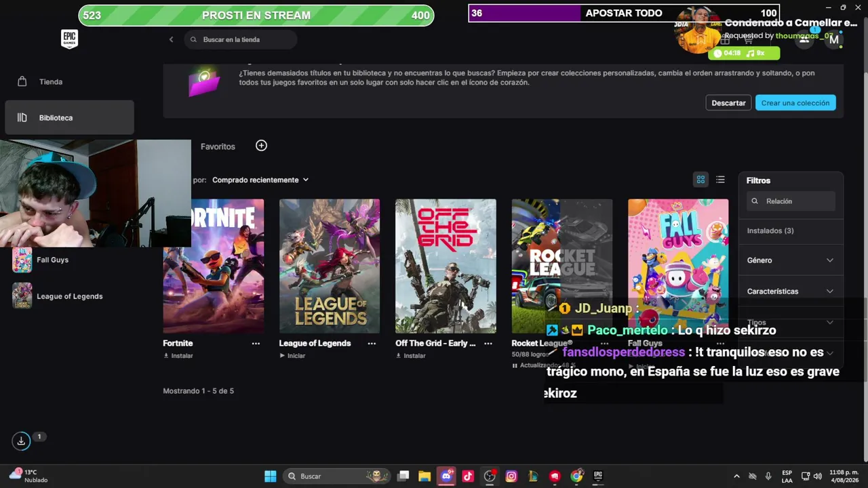This screenshot has height=488, width=868.
Task: Focus the Relación filter search field
Action: point(791,201)
